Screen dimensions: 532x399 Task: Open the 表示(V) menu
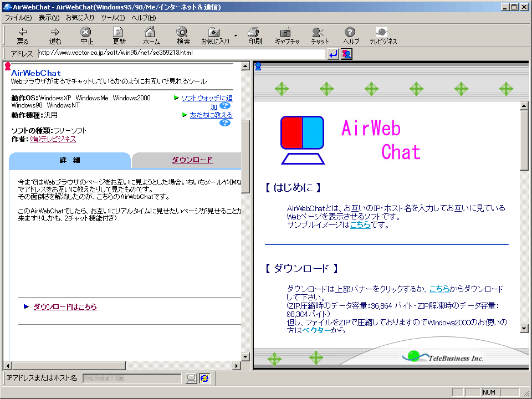[49, 18]
